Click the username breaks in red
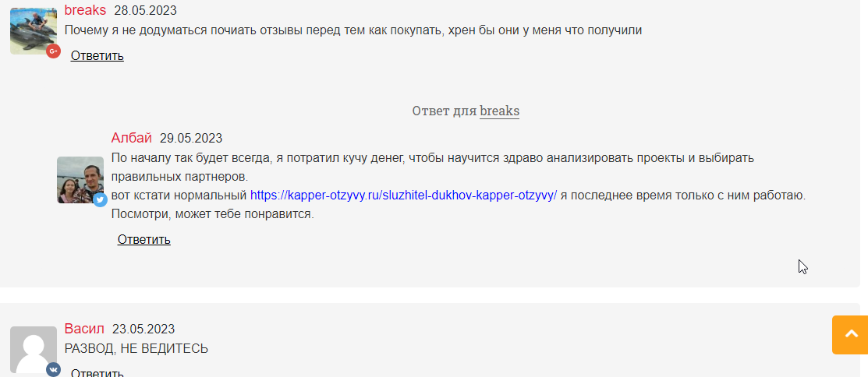The height and width of the screenshot is (377, 868). 85,10
